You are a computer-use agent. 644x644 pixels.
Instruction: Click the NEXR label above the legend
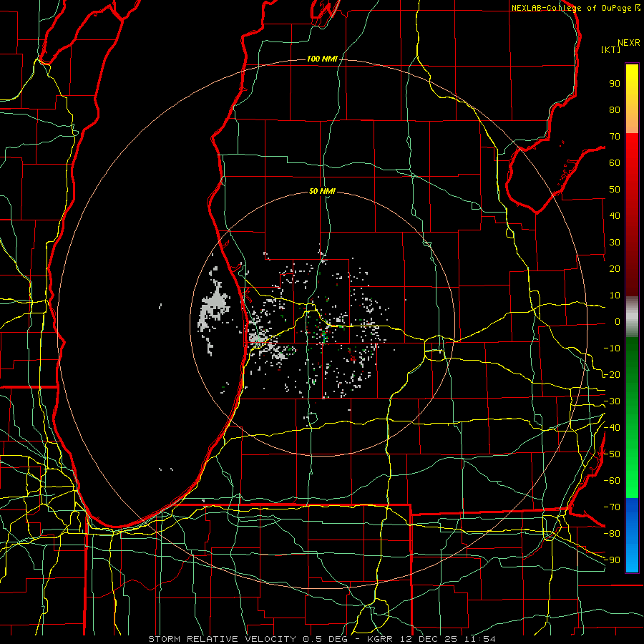(629, 43)
